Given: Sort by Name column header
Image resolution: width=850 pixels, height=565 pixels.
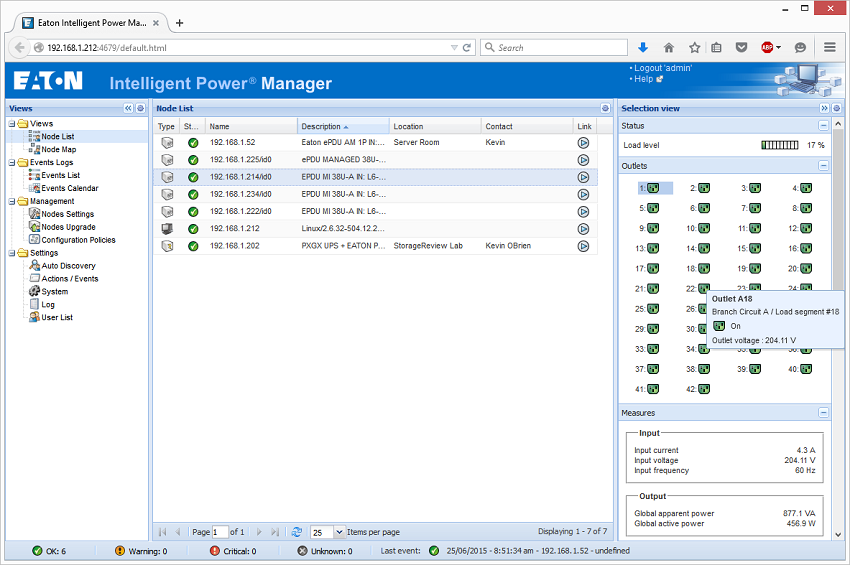Looking at the screenshot, I should coord(251,126).
